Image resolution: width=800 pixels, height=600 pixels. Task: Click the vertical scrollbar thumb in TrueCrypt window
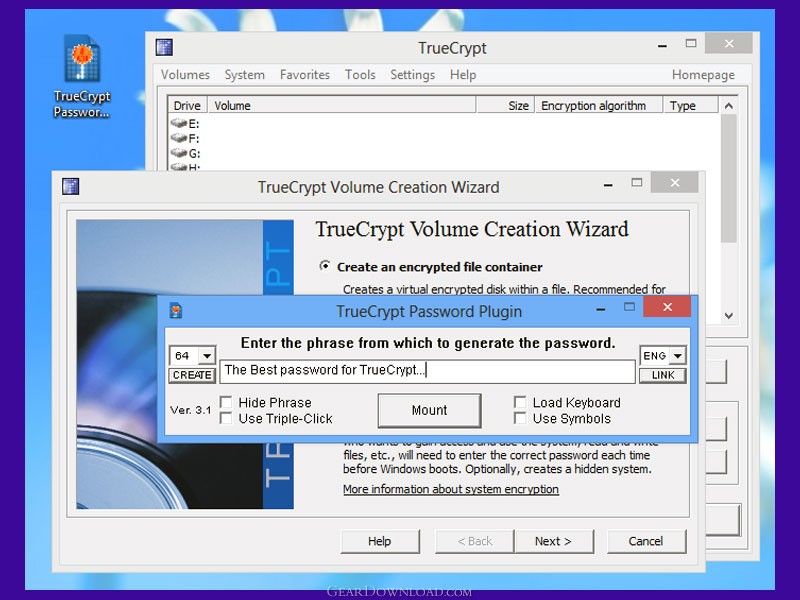[729, 179]
